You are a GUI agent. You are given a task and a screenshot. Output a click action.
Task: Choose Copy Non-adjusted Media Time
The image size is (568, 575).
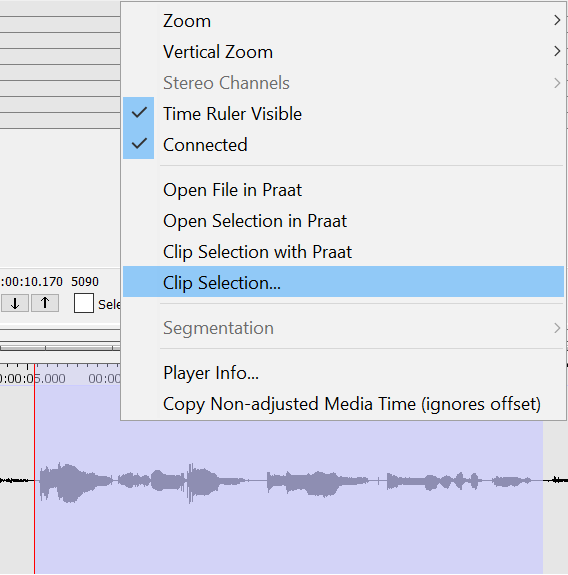tap(352, 404)
